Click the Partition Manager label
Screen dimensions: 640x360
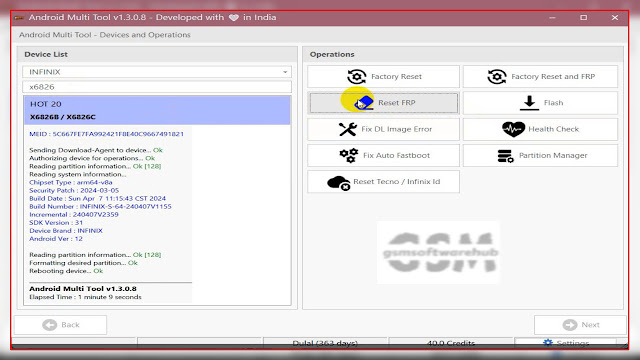coord(553,156)
